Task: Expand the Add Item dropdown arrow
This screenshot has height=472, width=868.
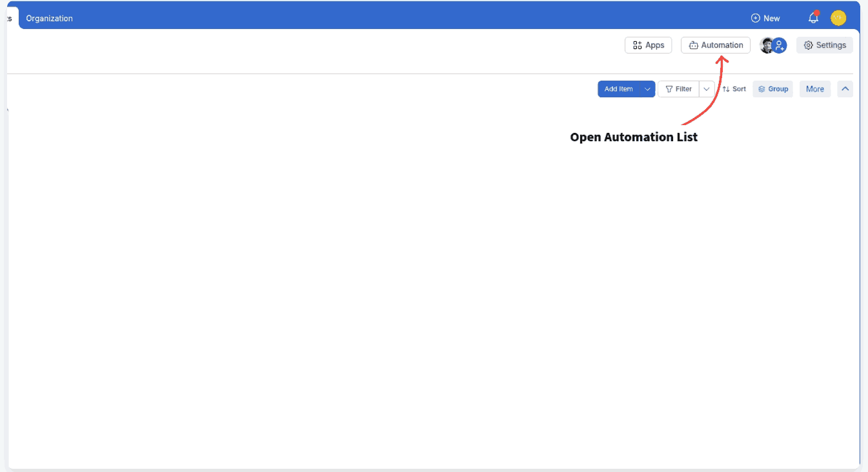Action: 647,89
